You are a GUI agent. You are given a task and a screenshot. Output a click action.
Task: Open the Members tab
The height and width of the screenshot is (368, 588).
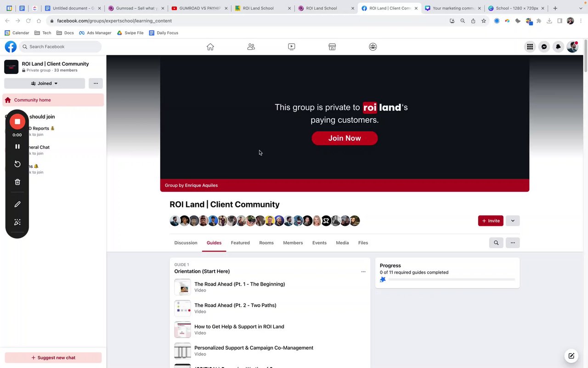[x=293, y=243]
